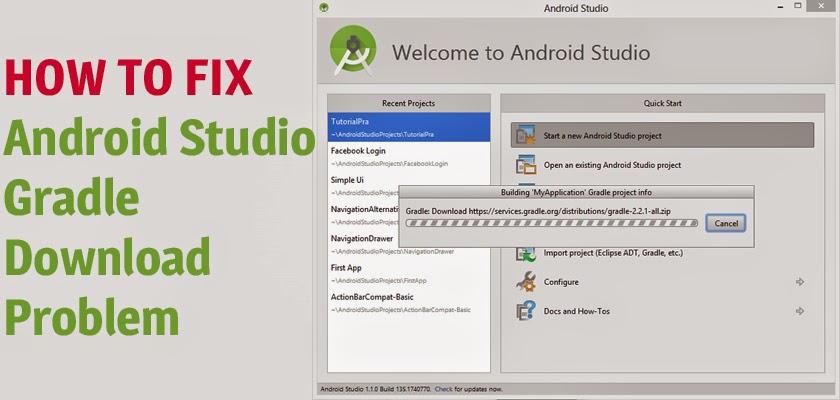The width and height of the screenshot is (840, 400).
Task: Maximize the Android Studio window
Action: (798, 6)
